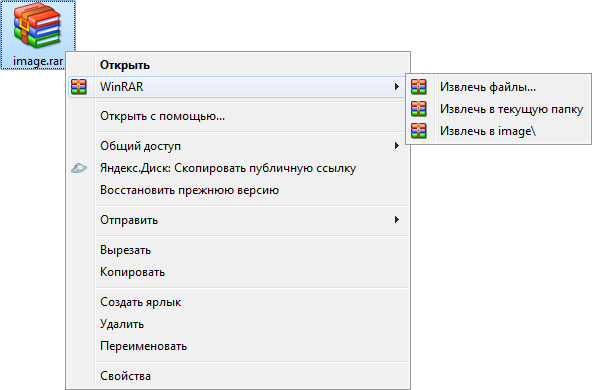Choose Копировать from the context menu

pyautogui.click(x=238, y=272)
